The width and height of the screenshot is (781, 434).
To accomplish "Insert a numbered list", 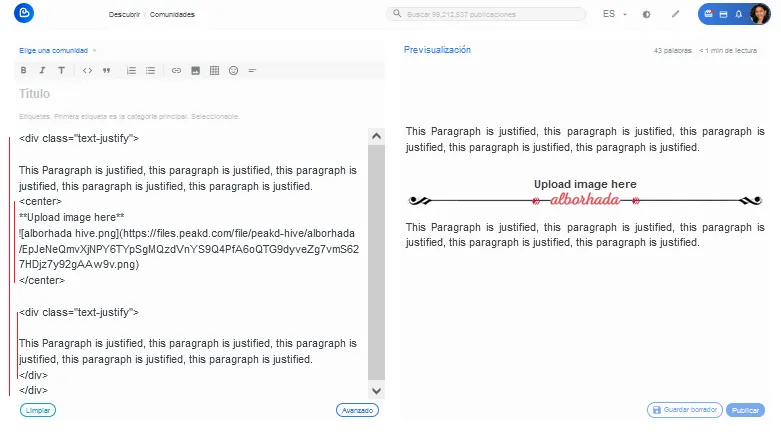I will 131,71.
